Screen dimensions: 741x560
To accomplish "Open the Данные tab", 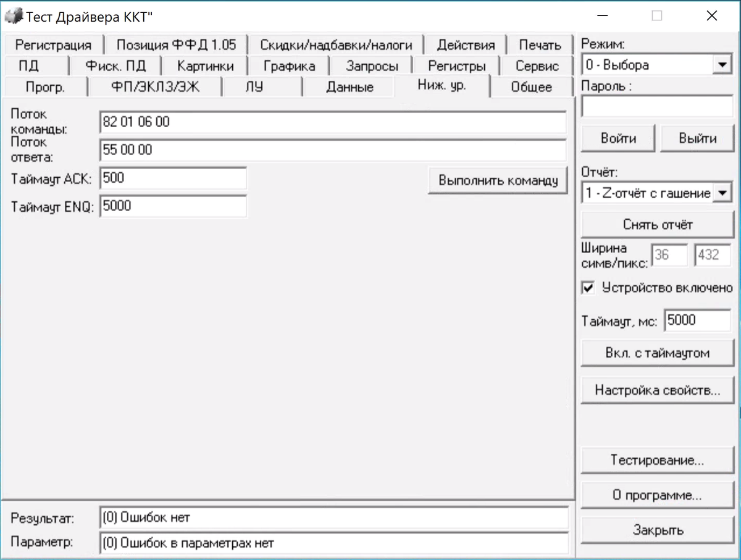I will tap(350, 87).
